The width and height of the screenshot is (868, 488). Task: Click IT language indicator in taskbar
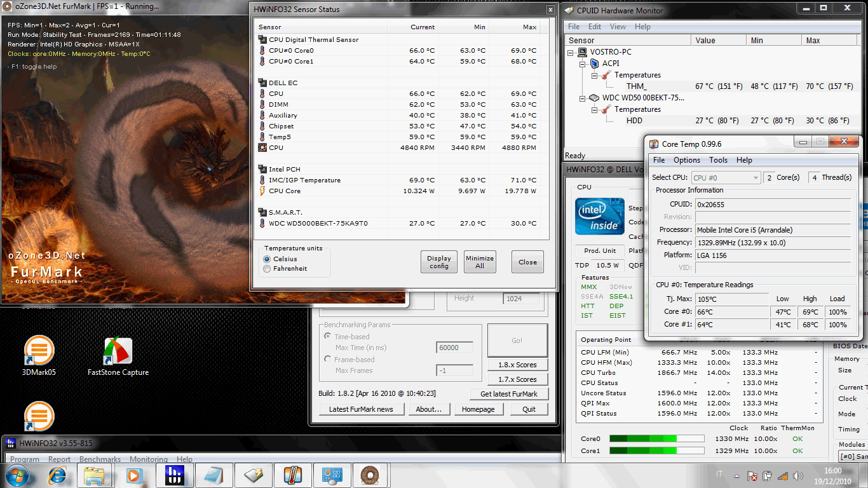click(x=719, y=475)
